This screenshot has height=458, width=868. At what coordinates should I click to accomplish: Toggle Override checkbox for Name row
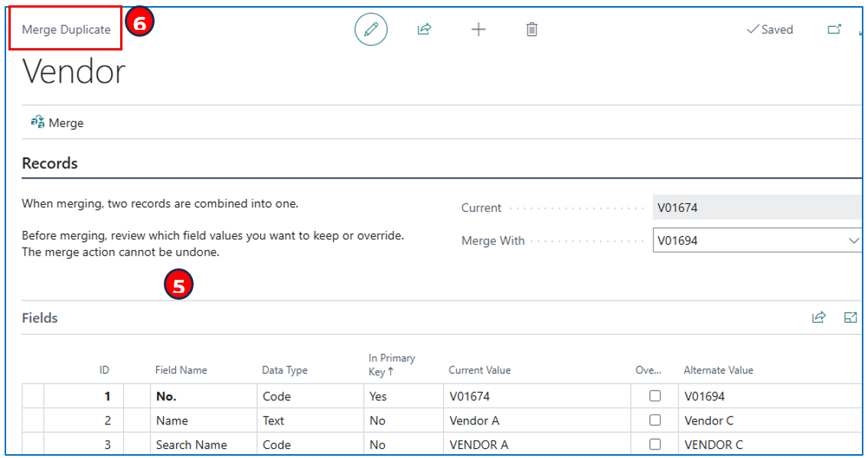654,421
